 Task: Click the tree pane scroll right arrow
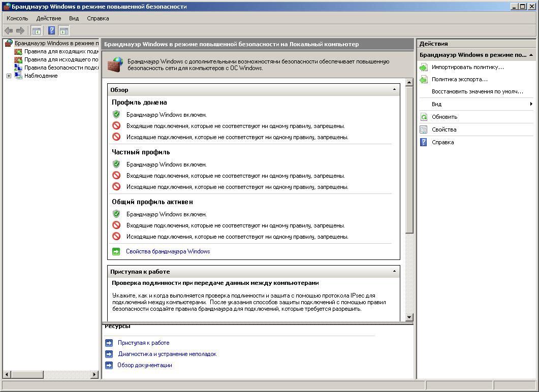click(94, 374)
